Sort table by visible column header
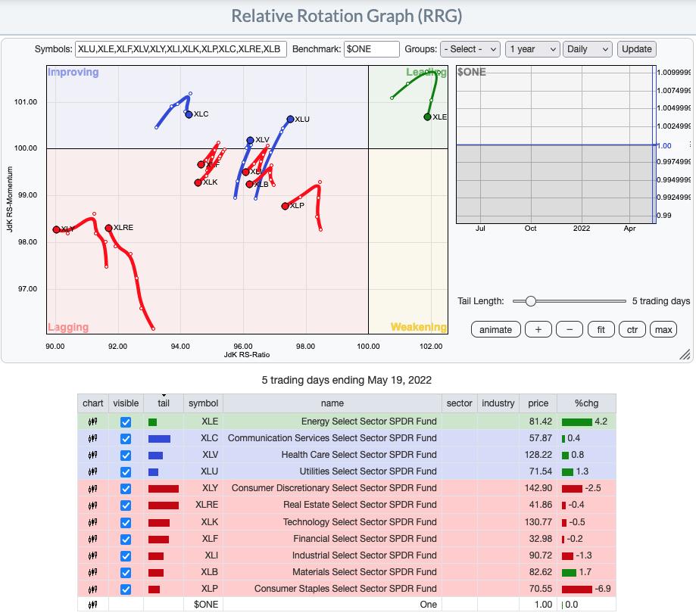Viewport: 696px width, 616px height. click(126, 403)
